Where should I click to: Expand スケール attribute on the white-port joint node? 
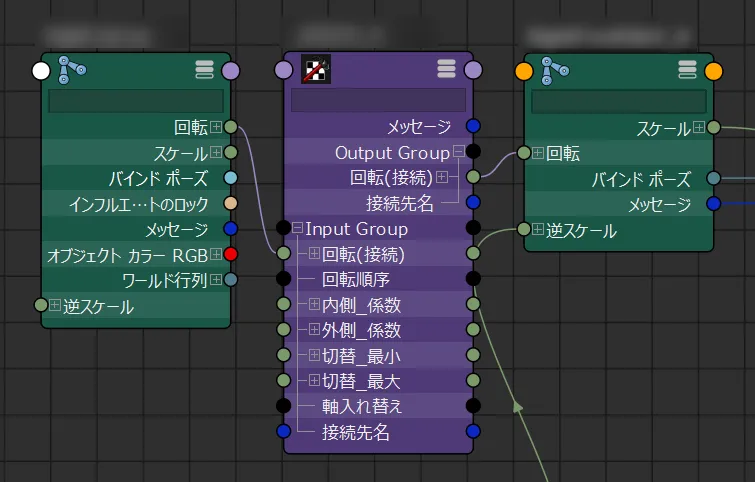coord(216,152)
